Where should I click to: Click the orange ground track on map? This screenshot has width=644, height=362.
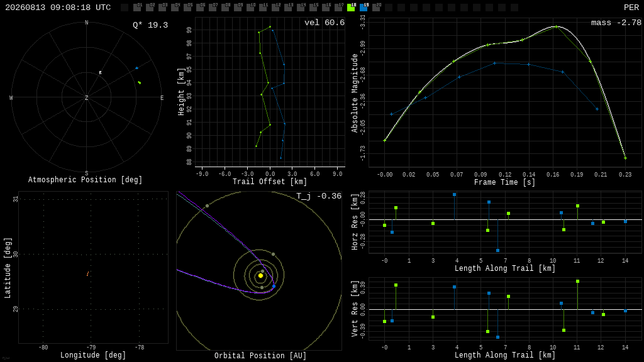pyautogui.click(x=88, y=274)
